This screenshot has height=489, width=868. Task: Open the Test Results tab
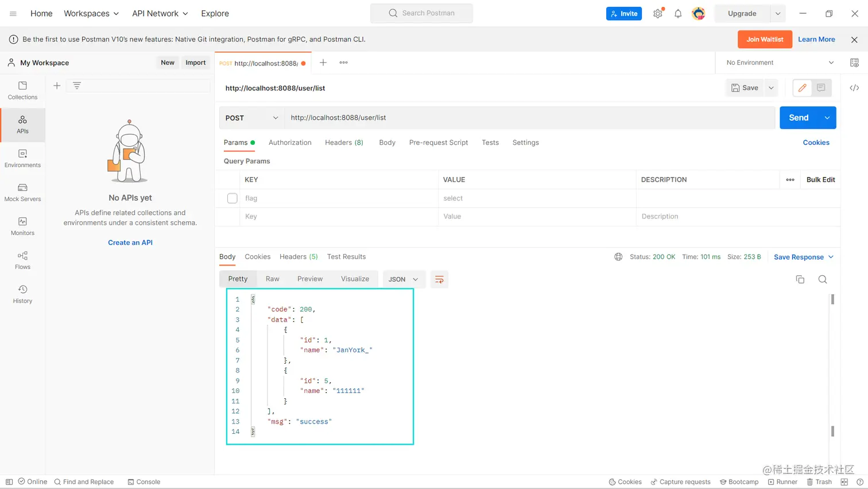pyautogui.click(x=346, y=257)
